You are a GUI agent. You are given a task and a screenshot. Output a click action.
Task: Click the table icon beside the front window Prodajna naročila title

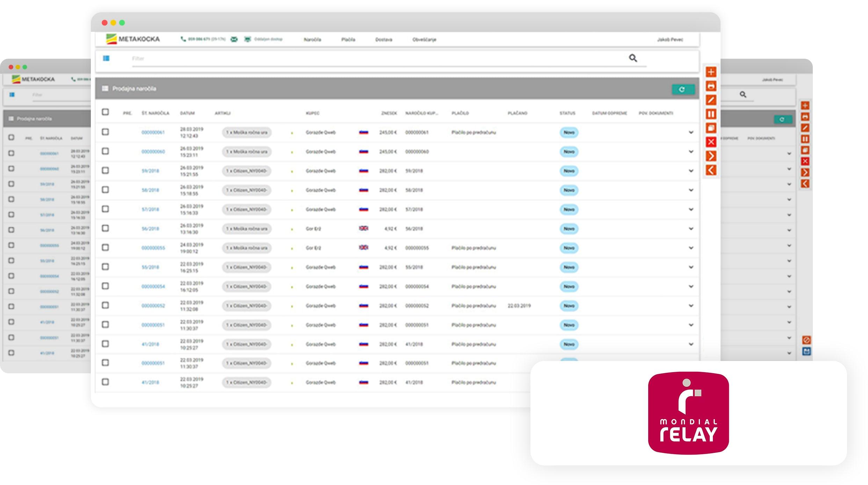105,88
